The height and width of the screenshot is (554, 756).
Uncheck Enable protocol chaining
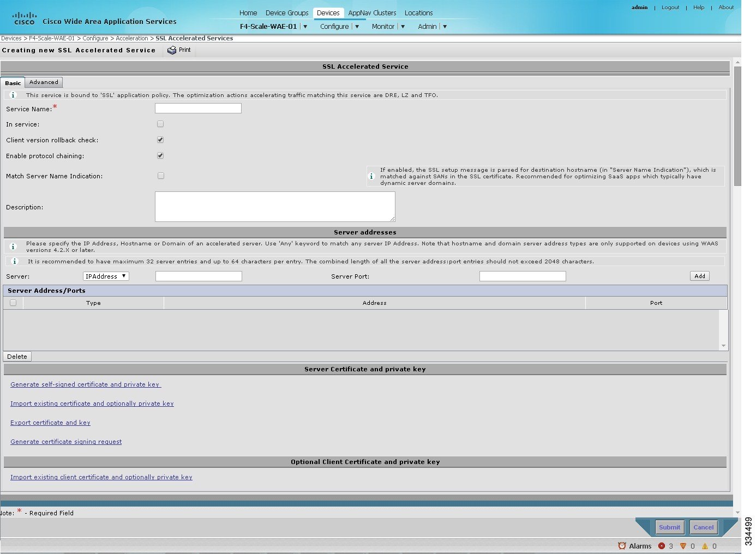click(x=160, y=155)
